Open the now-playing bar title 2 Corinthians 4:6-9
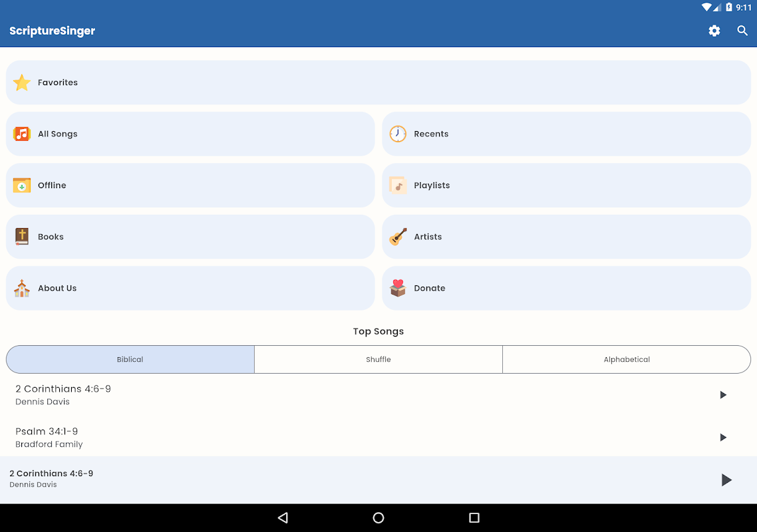Viewport: 757px width, 532px height. coord(51,473)
